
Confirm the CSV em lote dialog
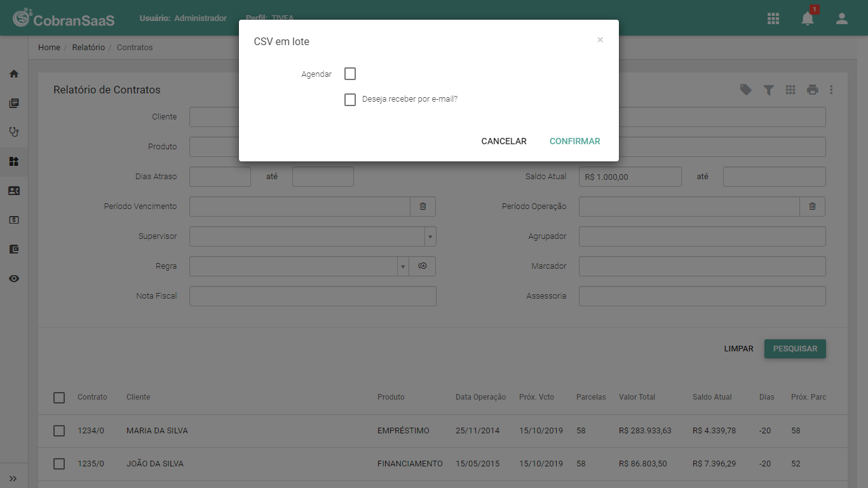(x=575, y=141)
